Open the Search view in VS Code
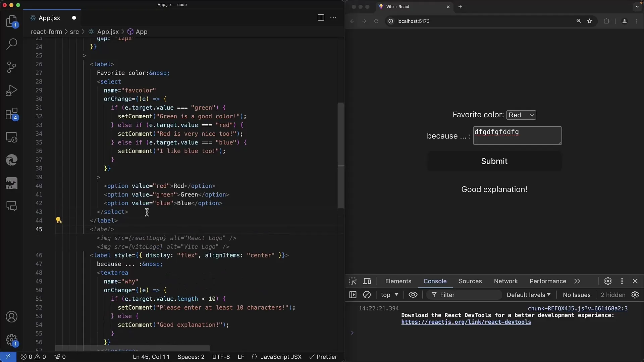Viewport: 644px width, 362px height. click(x=11, y=44)
